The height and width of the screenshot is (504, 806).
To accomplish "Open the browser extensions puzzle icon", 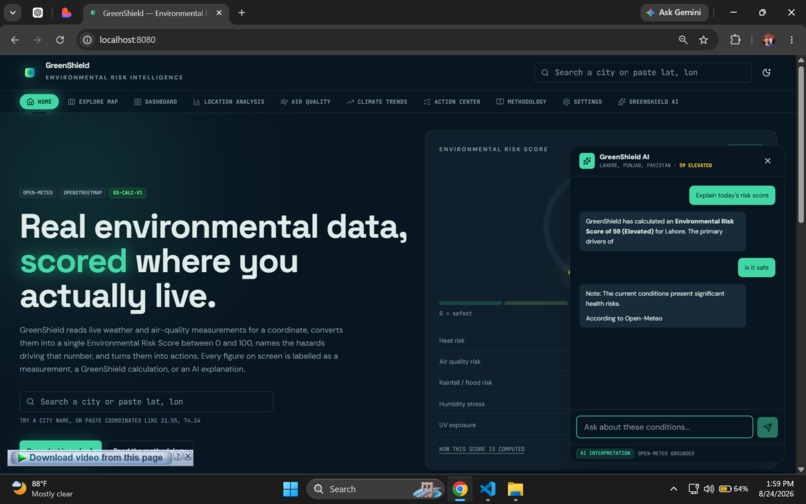I will point(735,40).
